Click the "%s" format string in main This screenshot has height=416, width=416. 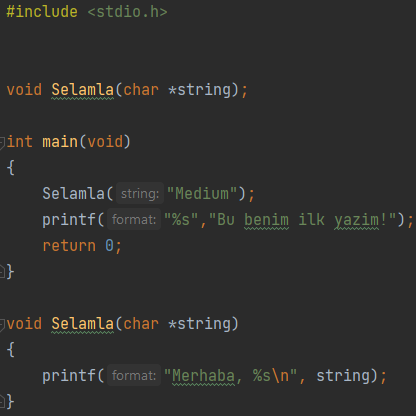181,220
